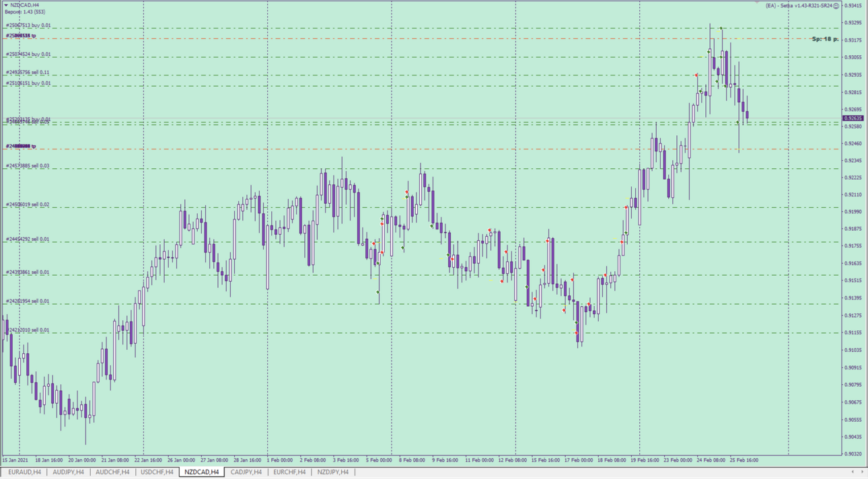The height and width of the screenshot is (479, 868).
Task: Click price scale value 0.90555
Action: click(853, 419)
